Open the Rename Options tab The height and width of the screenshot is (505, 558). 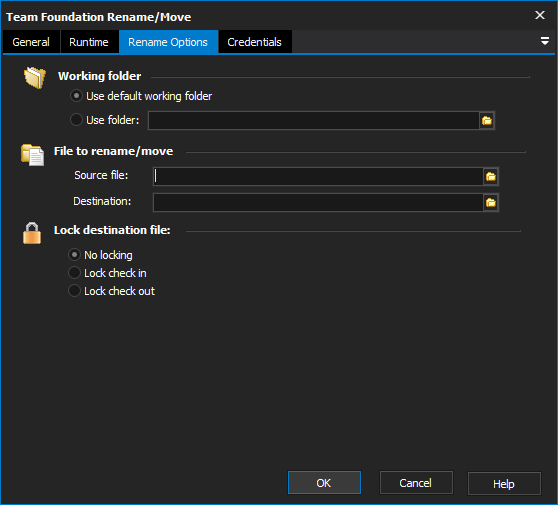click(168, 42)
